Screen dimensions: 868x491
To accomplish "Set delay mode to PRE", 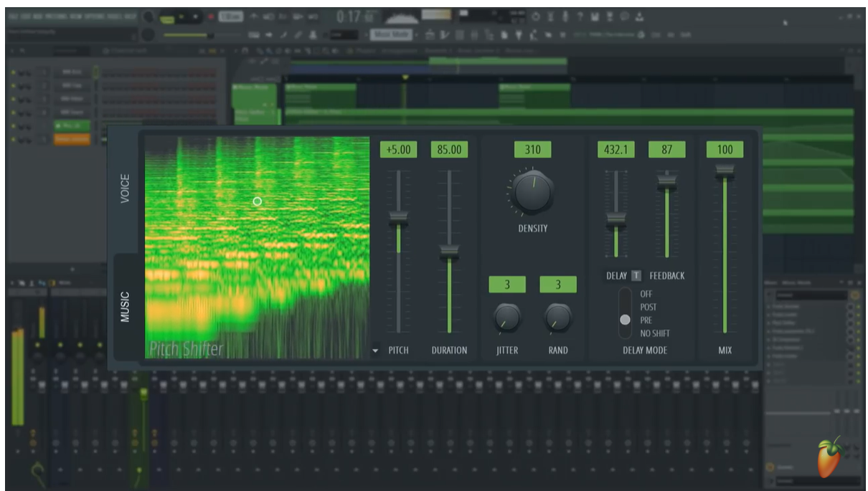I will click(646, 320).
